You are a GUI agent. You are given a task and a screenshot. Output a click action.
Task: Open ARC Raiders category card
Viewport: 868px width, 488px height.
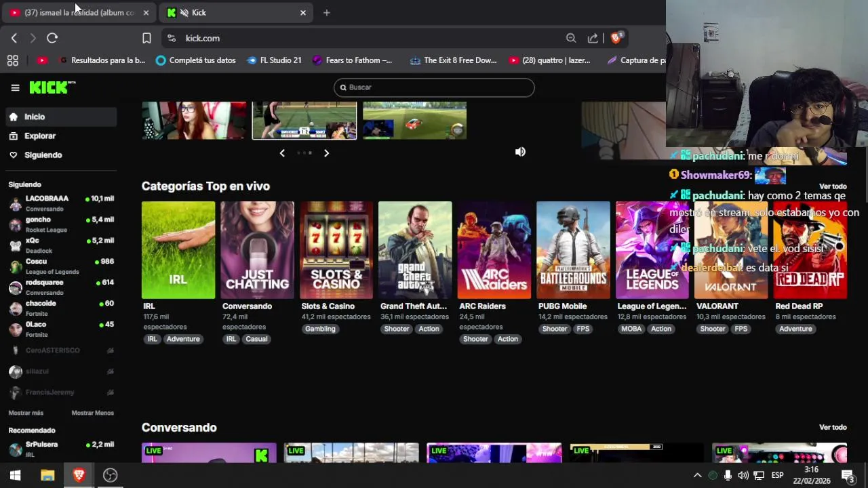pyautogui.click(x=494, y=250)
